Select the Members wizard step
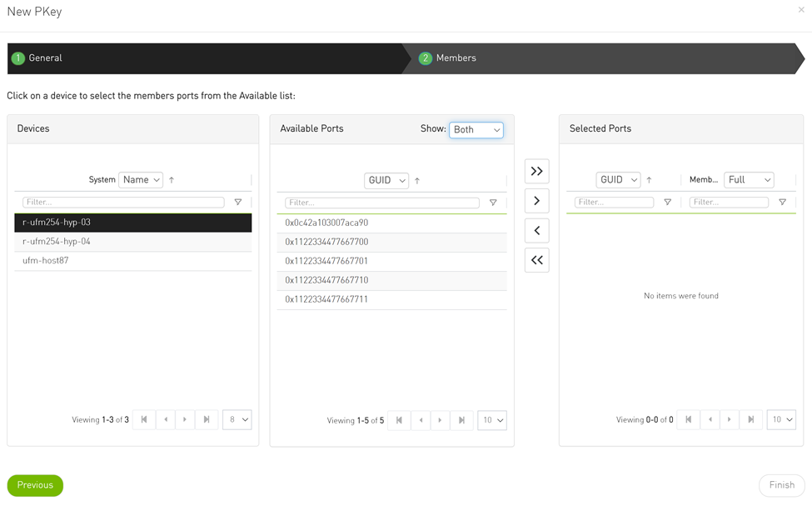The image size is (812, 511). [x=456, y=58]
